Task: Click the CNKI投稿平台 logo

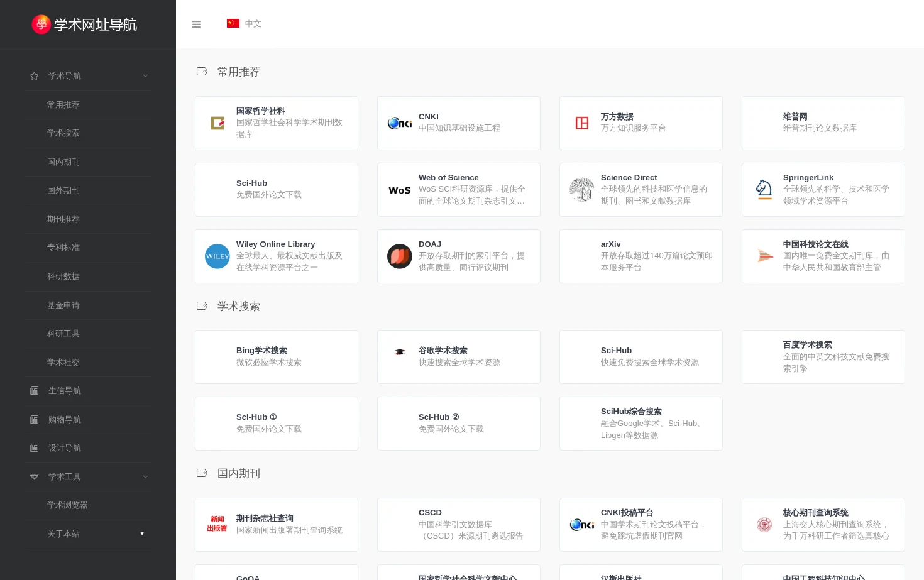Action: coord(582,525)
